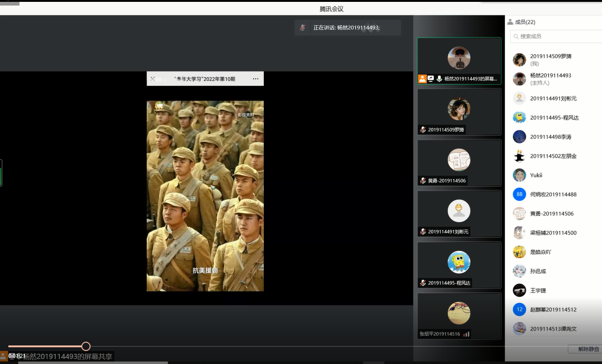This screenshot has width=602, height=364.
Task: Click avatar of 王宇捷 in member list
Action: 519,290
